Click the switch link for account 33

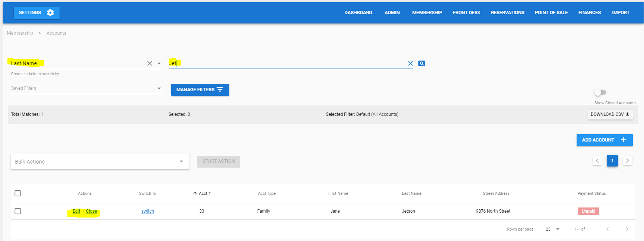(x=148, y=211)
